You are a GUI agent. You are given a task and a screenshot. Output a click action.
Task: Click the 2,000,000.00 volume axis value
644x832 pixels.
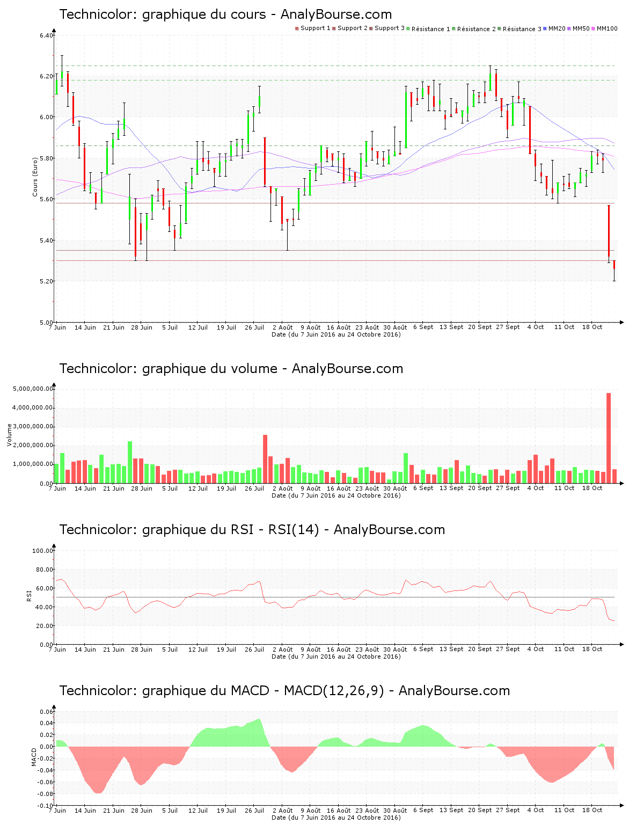[33, 446]
